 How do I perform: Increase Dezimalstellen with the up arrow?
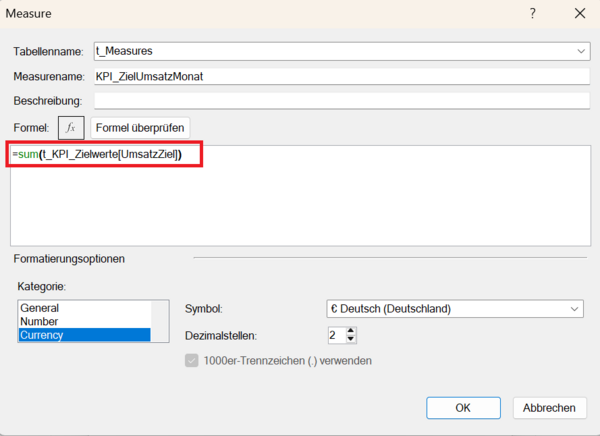point(351,330)
